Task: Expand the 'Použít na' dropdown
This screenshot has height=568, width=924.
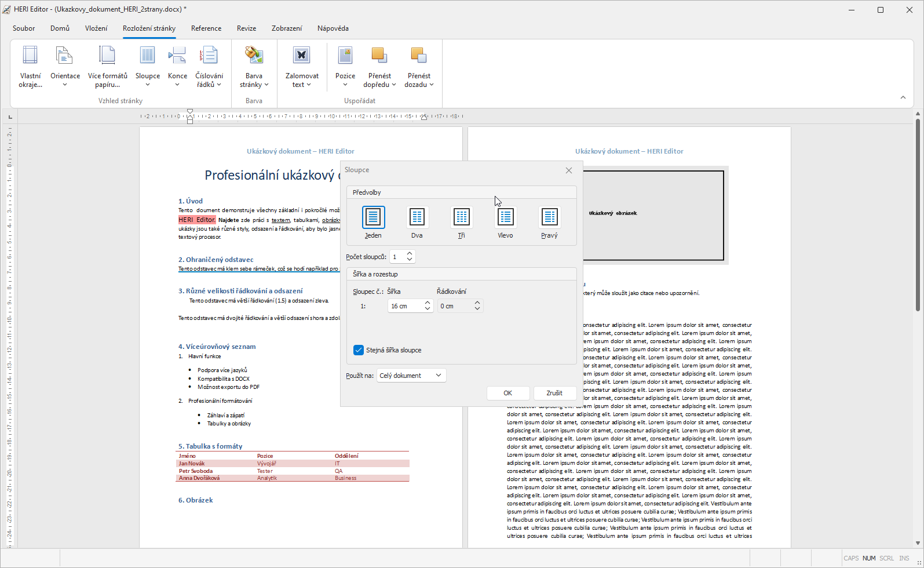Action: (411, 376)
